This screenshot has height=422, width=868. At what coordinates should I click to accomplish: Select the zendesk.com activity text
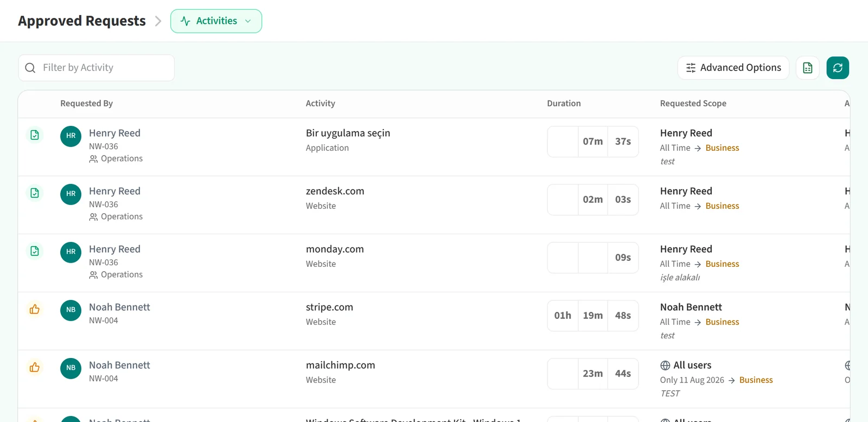click(335, 191)
